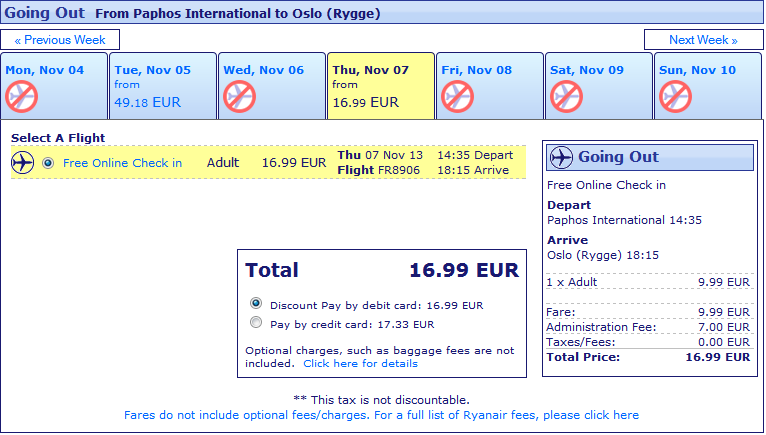The image size is (766, 435).
Task: Select the FR8906 flight radio button
Action: (48, 163)
